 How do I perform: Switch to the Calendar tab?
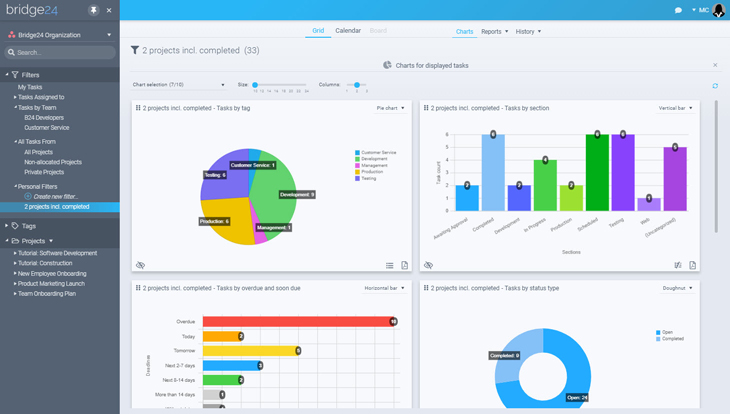[x=348, y=31]
